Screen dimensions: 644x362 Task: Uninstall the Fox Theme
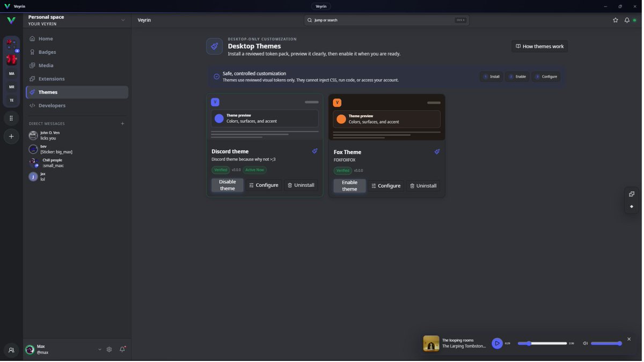[x=423, y=186]
